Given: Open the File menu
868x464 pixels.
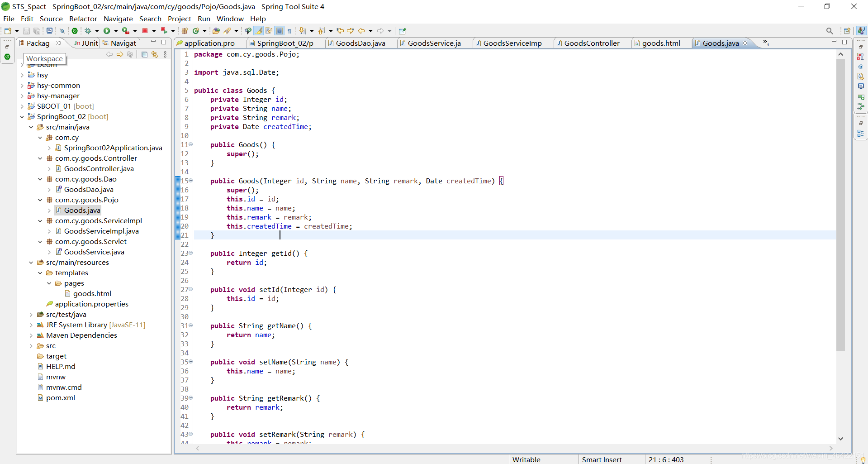Looking at the screenshot, I should 9,19.
